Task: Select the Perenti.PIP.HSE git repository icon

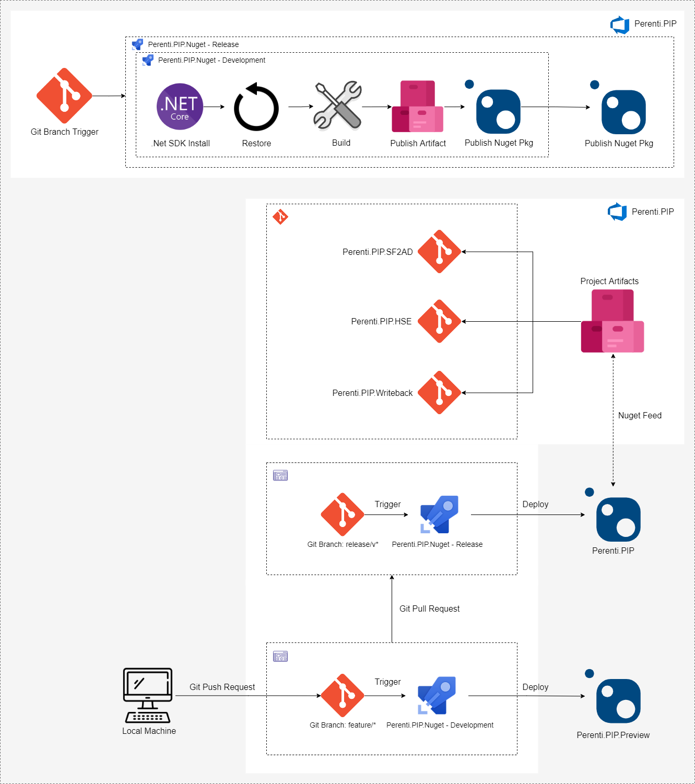Action: [439, 321]
